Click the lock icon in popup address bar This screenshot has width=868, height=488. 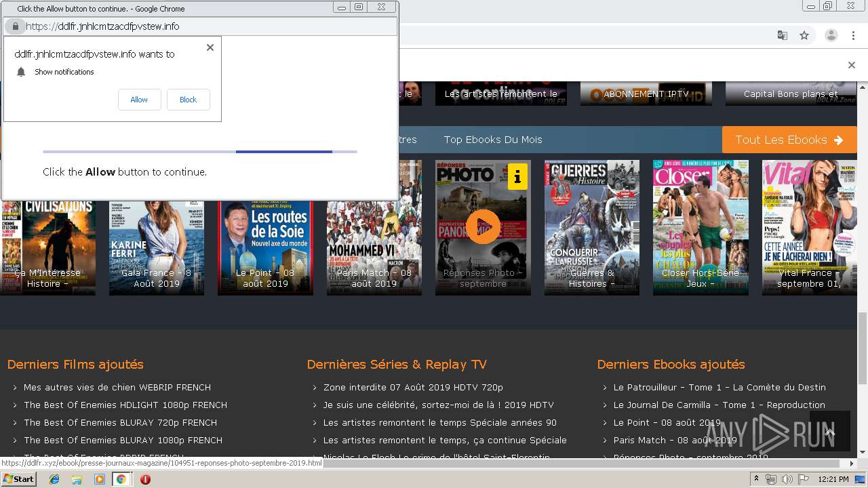point(15,26)
